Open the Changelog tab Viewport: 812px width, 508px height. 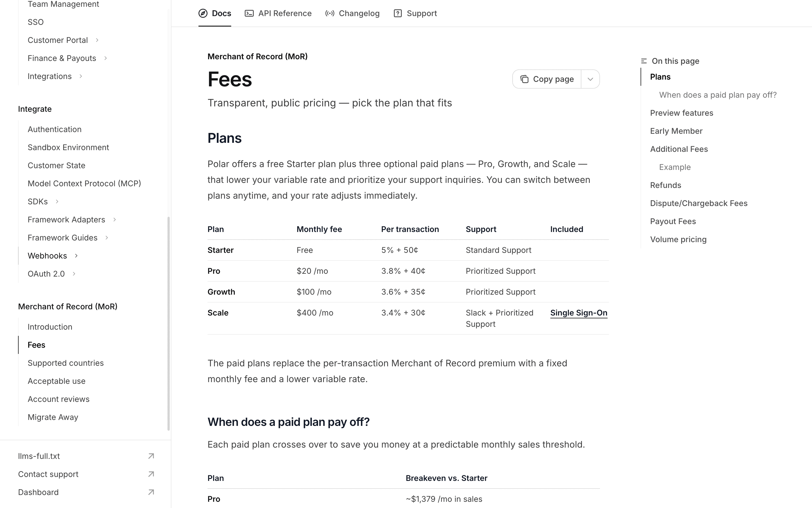click(352, 14)
